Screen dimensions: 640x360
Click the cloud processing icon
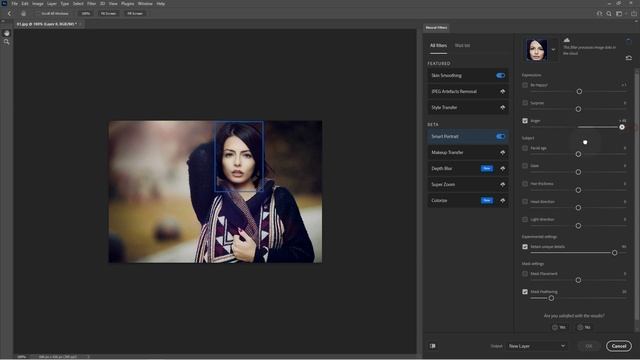[567, 40]
